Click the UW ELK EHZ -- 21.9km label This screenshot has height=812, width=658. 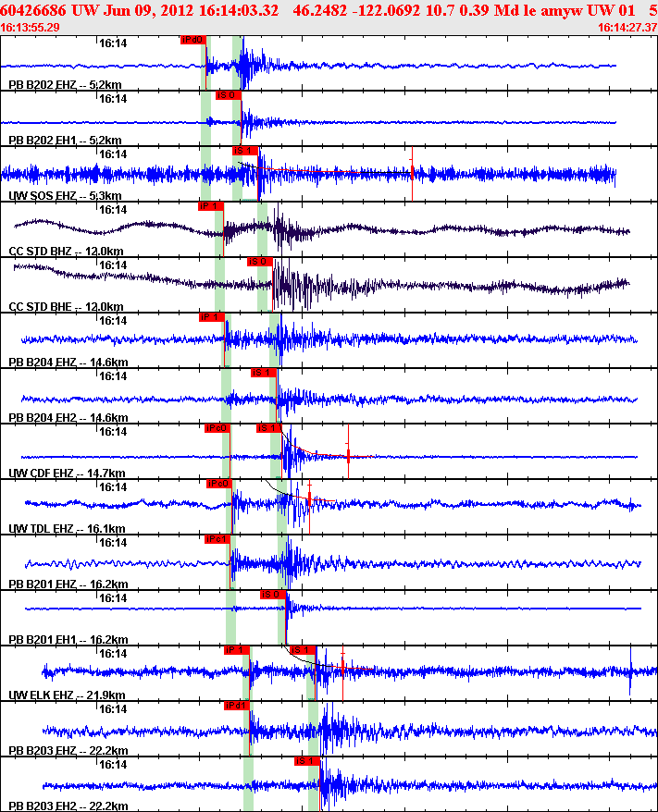(x=67, y=695)
